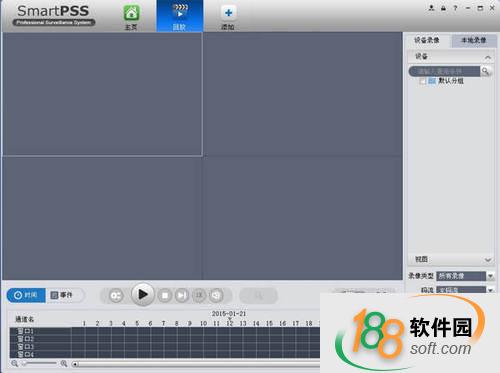The height and width of the screenshot is (373, 500).
Task: Step forward one frame
Action: click(182, 296)
